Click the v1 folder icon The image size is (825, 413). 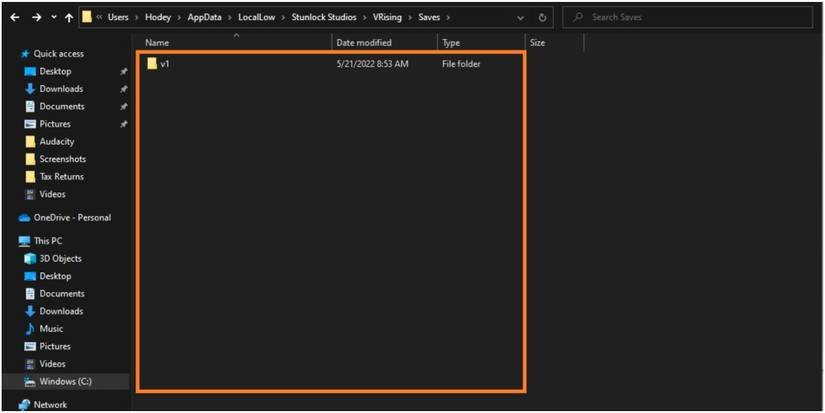coord(152,64)
